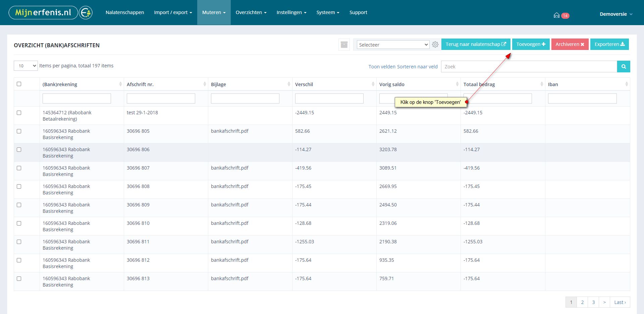644x314 pixels.
Task: Open the Overzichten menu
Action: click(x=251, y=12)
